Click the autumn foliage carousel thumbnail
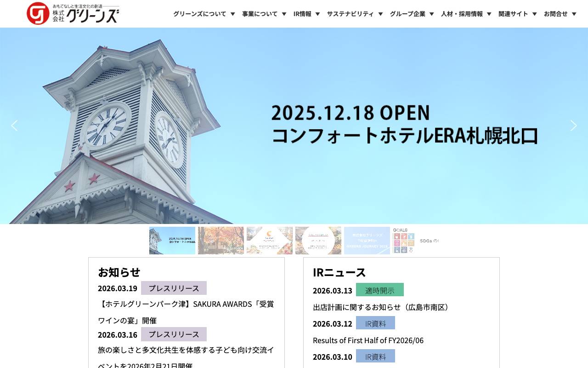Image resolution: width=588 pixels, height=368 pixels. (x=220, y=240)
